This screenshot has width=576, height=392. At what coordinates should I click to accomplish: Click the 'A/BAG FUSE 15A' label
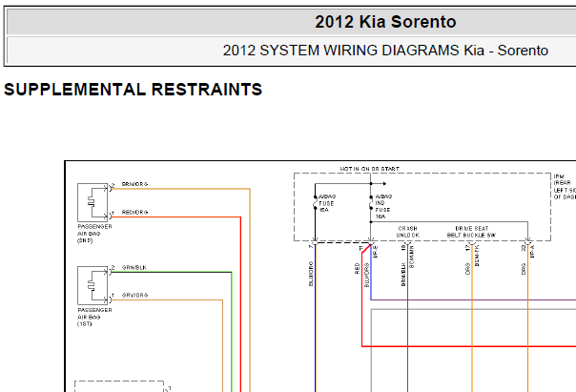click(x=326, y=203)
